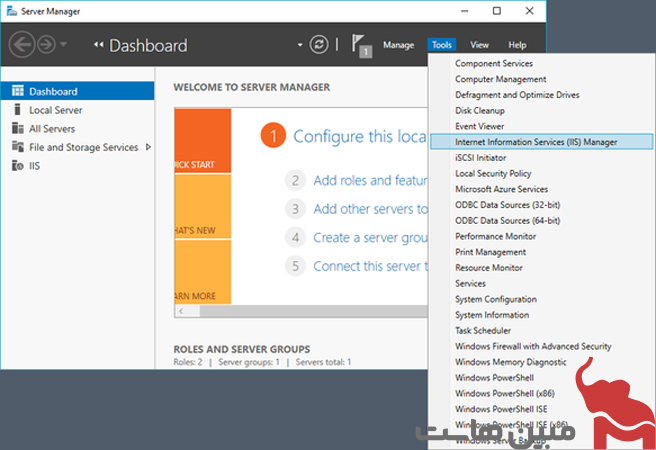The height and width of the screenshot is (450, 656).
Task: Open Component Services from Tools menu
Action: tap(494, 63)
